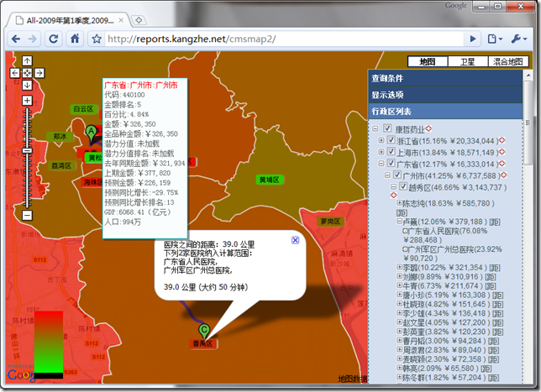Click locate icon next to 广东省

(502, 163)
